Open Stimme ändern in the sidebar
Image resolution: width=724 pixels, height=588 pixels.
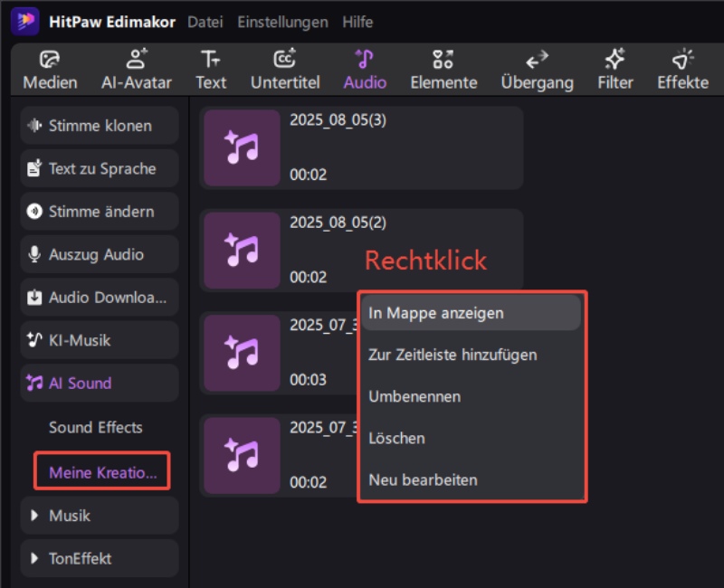tap(100, 211)
